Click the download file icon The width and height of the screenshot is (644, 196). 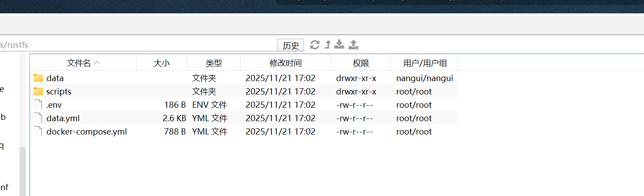pyautogui.click(x=340, y=45)
